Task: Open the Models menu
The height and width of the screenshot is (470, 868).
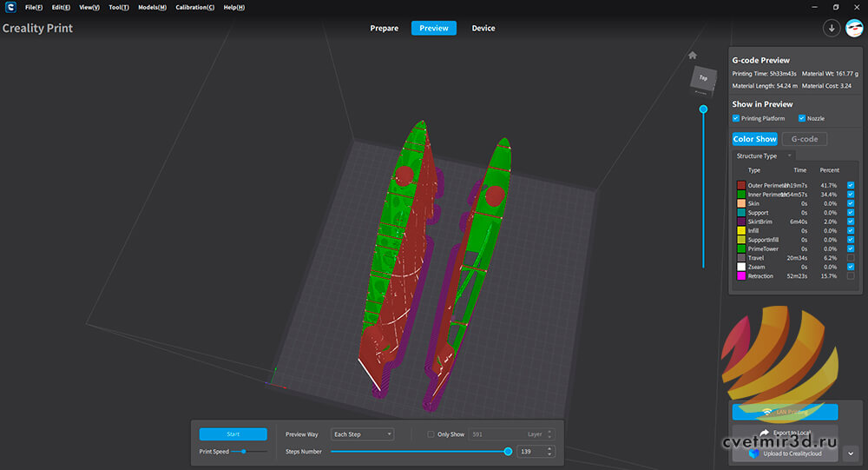Action: point(152,7)
